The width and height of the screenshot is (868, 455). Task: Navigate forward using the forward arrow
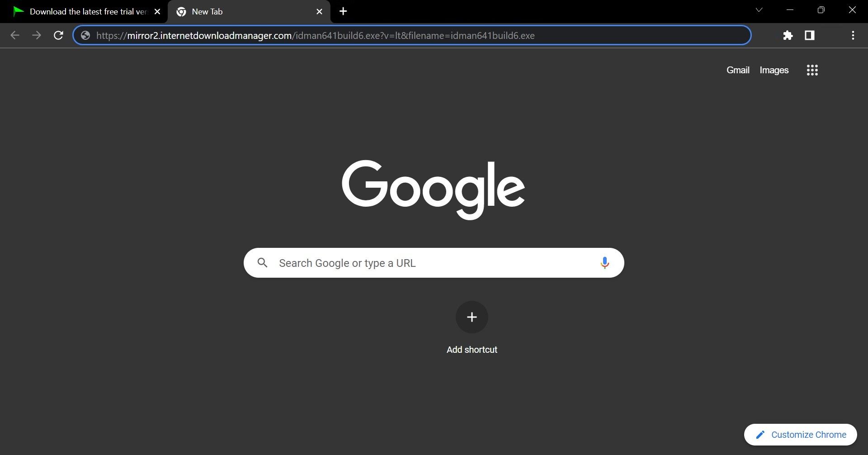[37, 35]
